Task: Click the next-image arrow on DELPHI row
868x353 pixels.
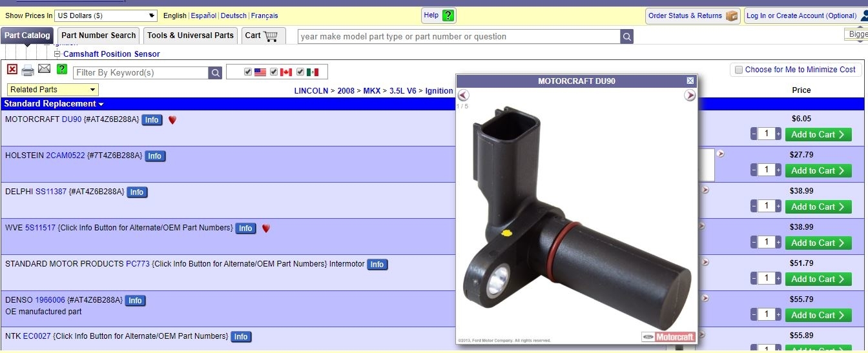Action: [x=705, y=190]
